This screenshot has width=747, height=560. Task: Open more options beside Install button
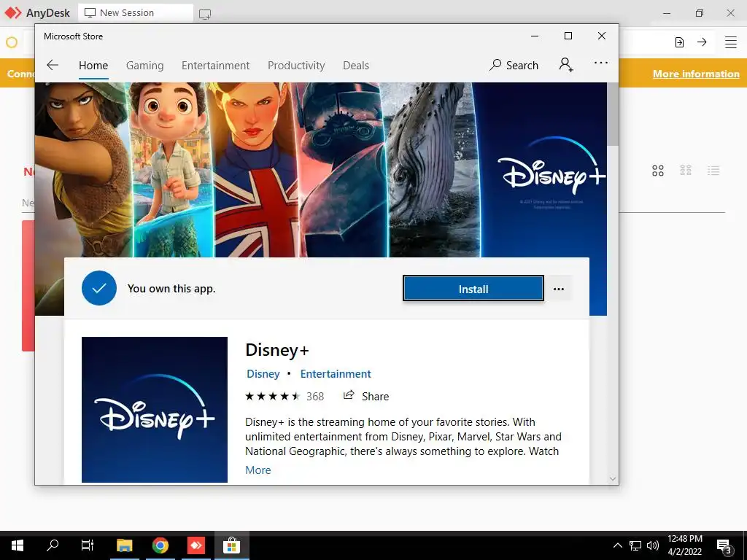click(x=559, y=289)
